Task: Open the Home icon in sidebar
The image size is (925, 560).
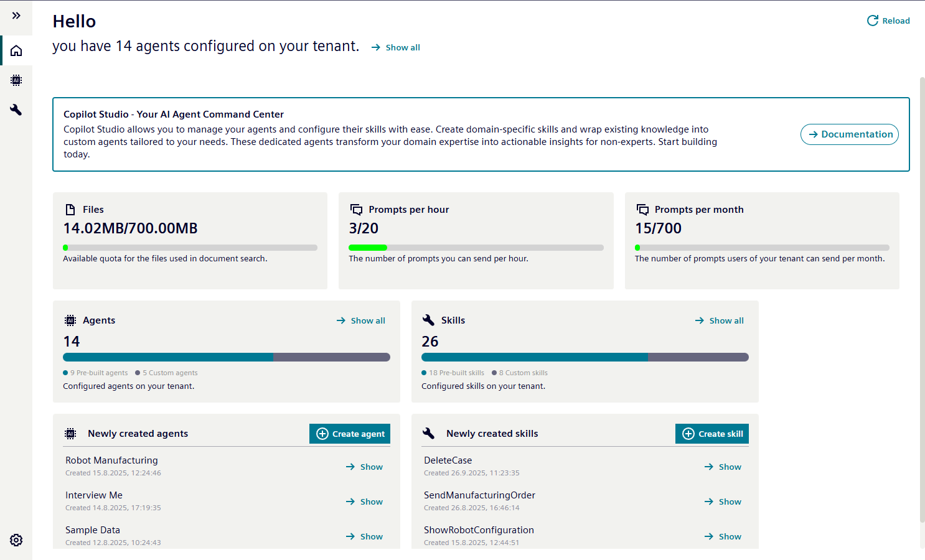Action: point(16,50)
